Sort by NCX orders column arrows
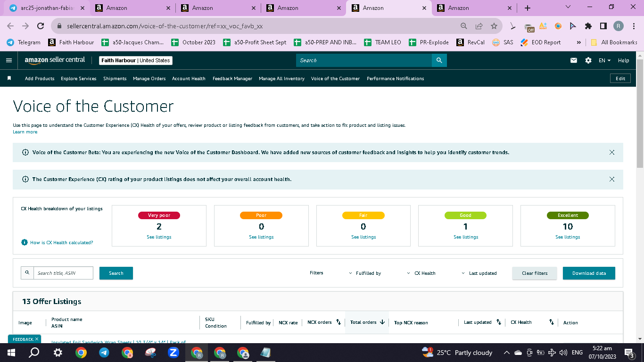The height and width of the screenshot is (362, 644). (338, 322)
